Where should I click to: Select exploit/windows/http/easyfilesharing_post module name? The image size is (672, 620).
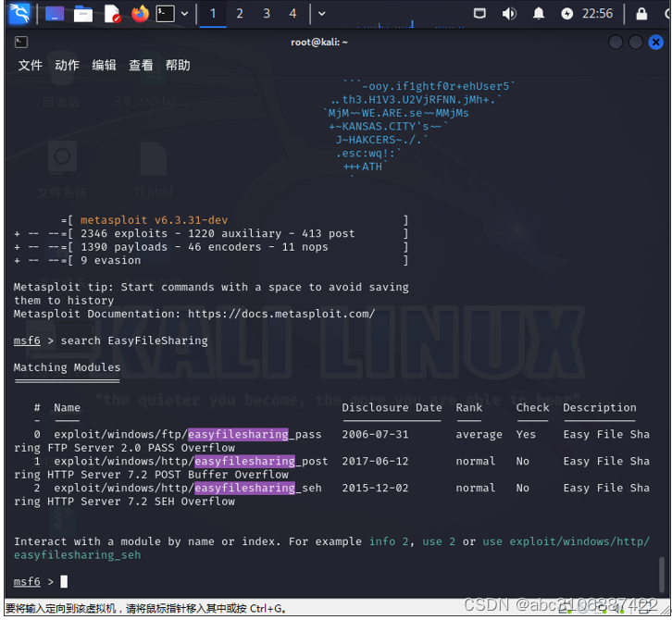click(x=192, y=461)
